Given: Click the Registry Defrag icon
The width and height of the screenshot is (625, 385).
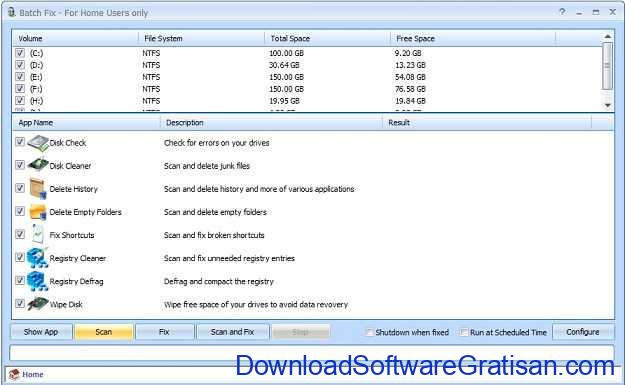Looking at the screenshot, I should pos(37,281).
